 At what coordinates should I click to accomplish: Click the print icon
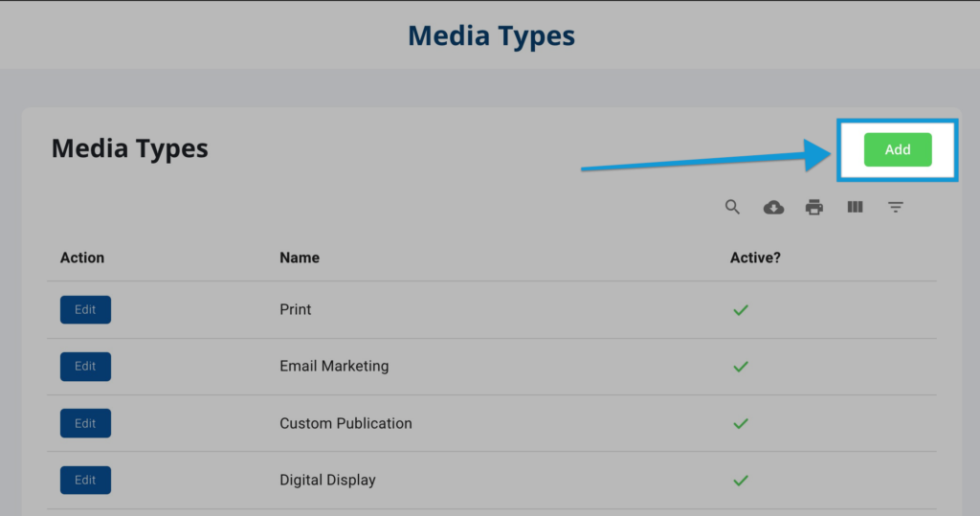814,207
